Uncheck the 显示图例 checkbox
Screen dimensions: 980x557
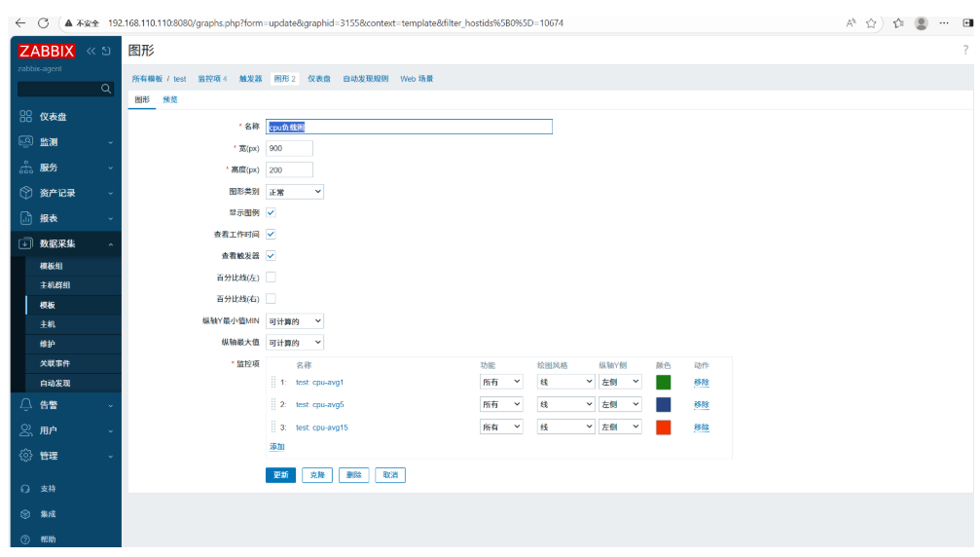[x=271, y=212]
